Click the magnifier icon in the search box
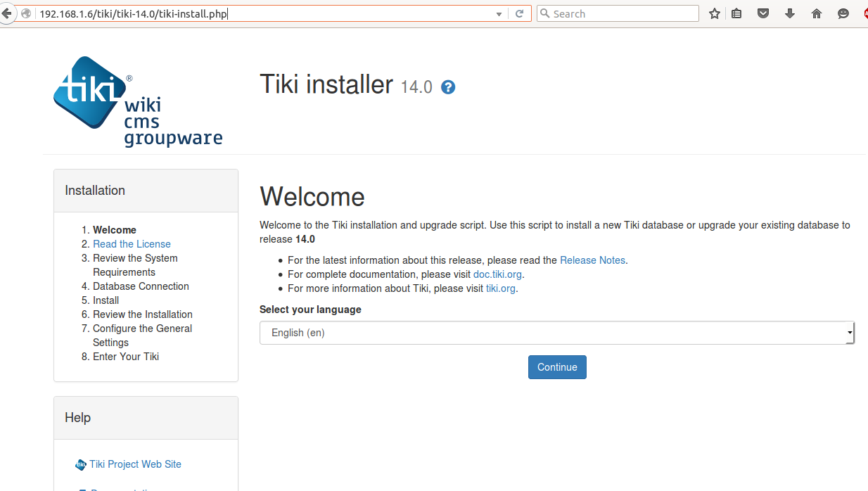The width and height of the screenshot is (868, 491). point(544,13)
